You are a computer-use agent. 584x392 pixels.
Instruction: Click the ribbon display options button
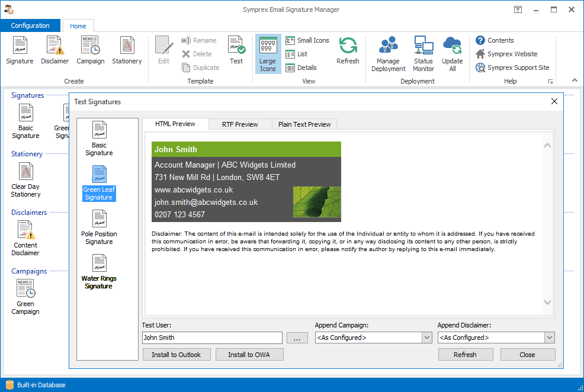tap(518, 9)
